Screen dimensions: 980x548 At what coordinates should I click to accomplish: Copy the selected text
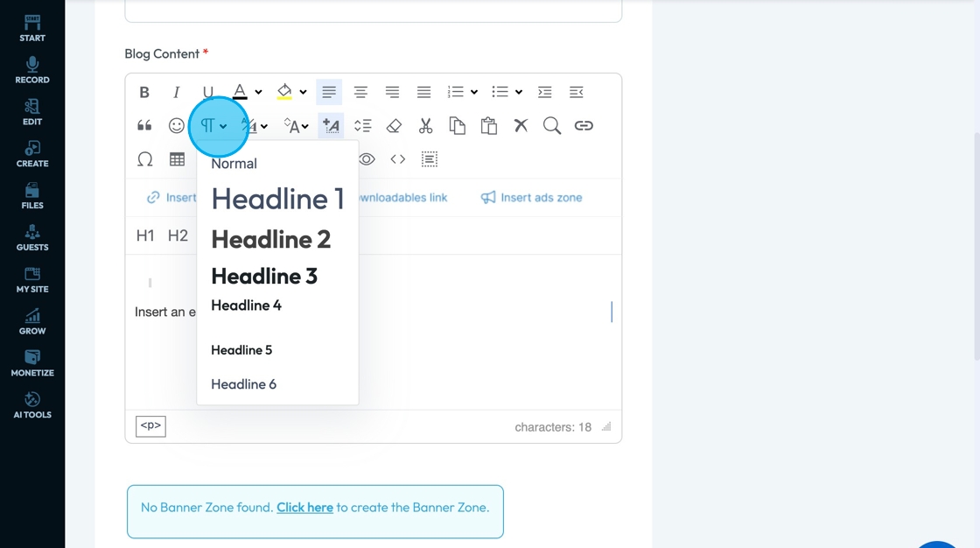click(x=458, y=126)
